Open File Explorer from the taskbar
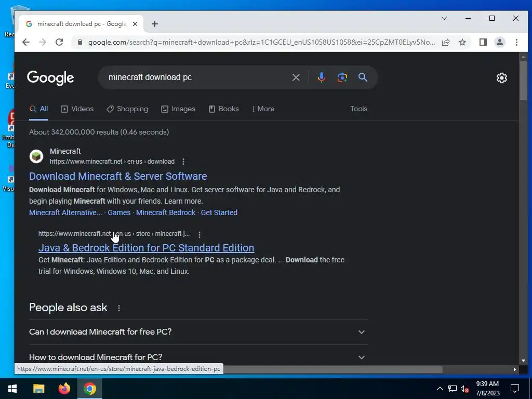Image resolution: width=532 pixels, height=399 pixels. click(38, 389)
